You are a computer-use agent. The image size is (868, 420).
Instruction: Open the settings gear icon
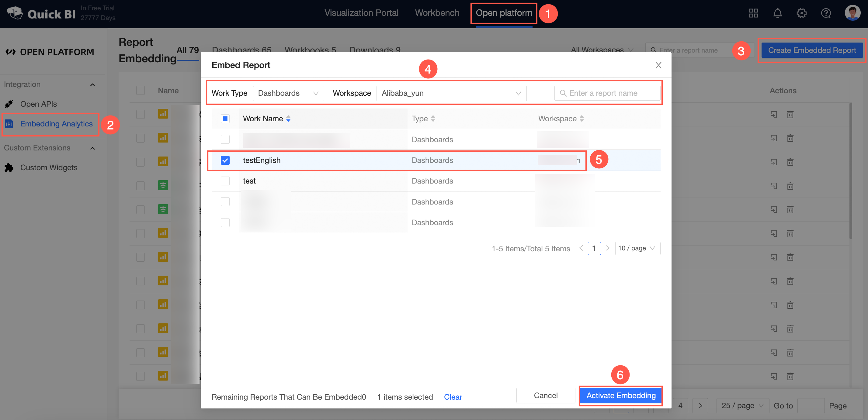pos(801,13)
